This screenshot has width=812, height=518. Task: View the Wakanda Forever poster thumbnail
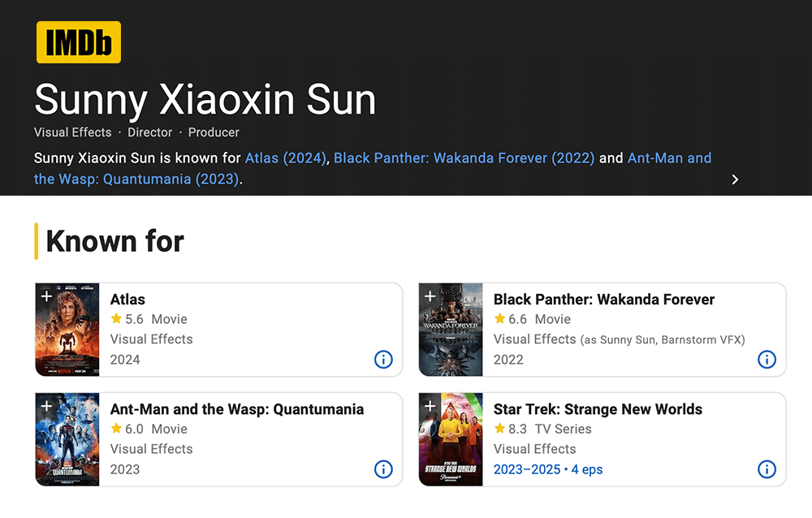pyautogui.click(x=451, y=330)
